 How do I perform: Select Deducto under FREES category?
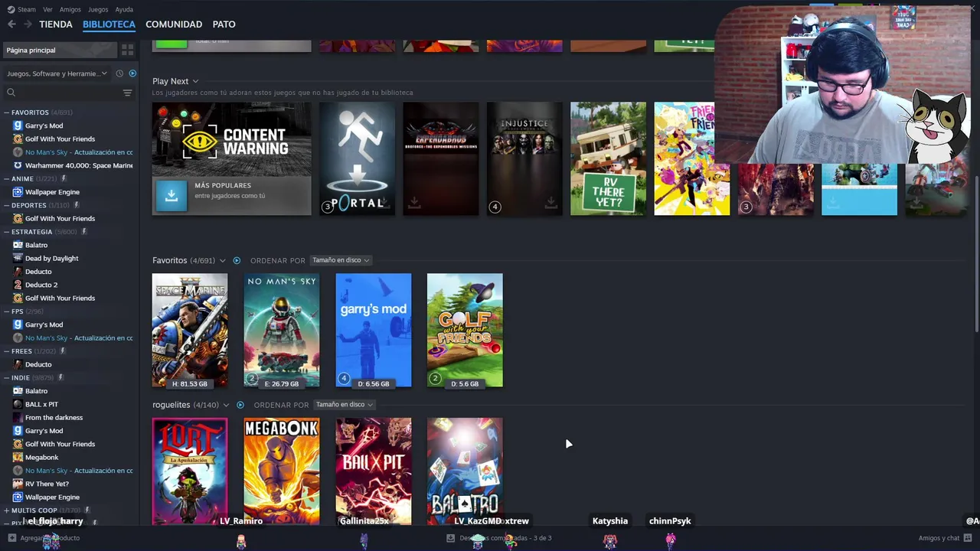(38, 364)
